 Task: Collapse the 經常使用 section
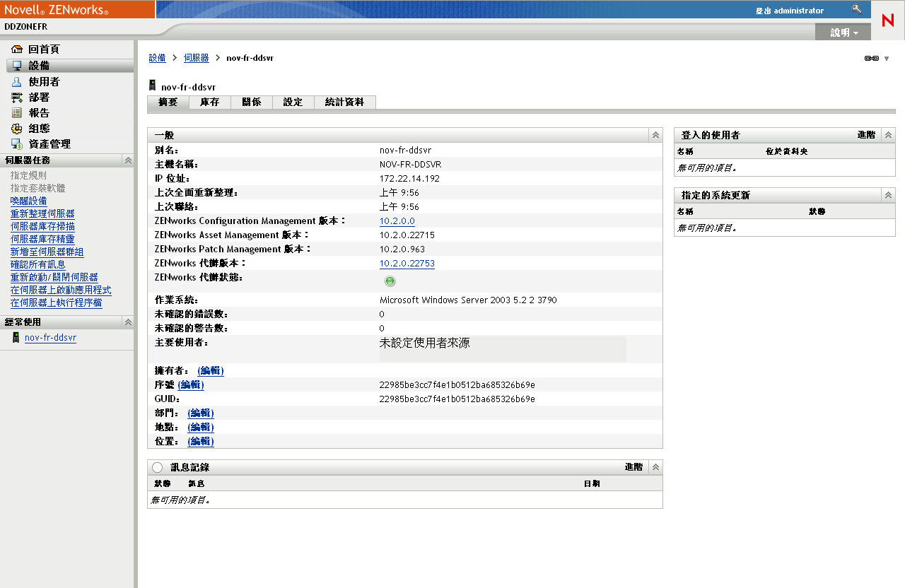[128, 322]
